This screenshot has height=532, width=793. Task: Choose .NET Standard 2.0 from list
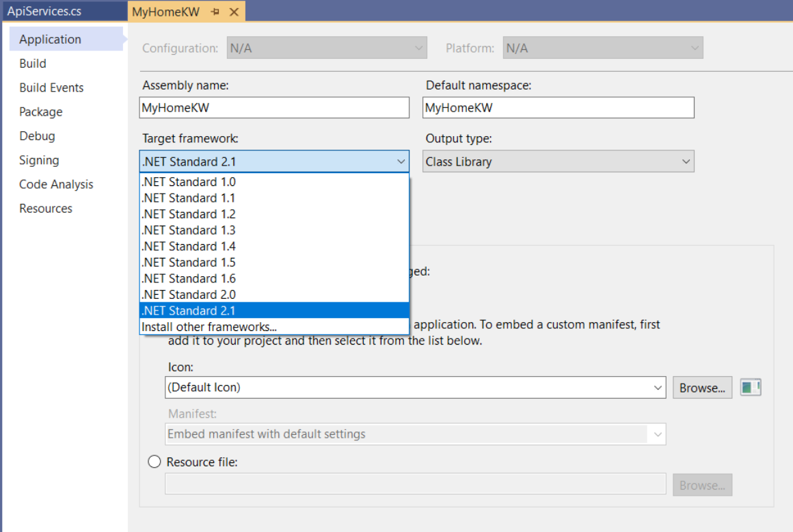pos(274,294)
